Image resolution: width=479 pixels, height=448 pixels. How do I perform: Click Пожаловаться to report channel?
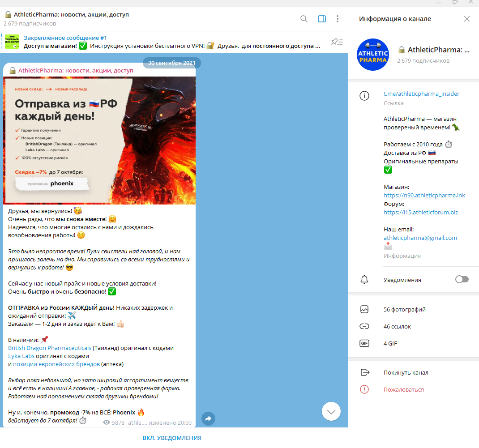click(403, 389)
